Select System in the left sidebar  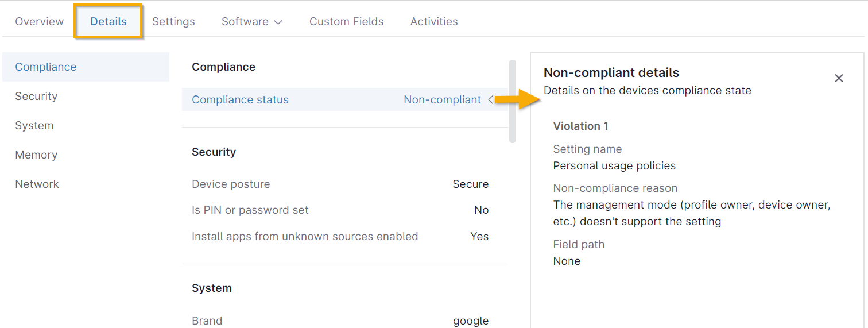[34, 125]
